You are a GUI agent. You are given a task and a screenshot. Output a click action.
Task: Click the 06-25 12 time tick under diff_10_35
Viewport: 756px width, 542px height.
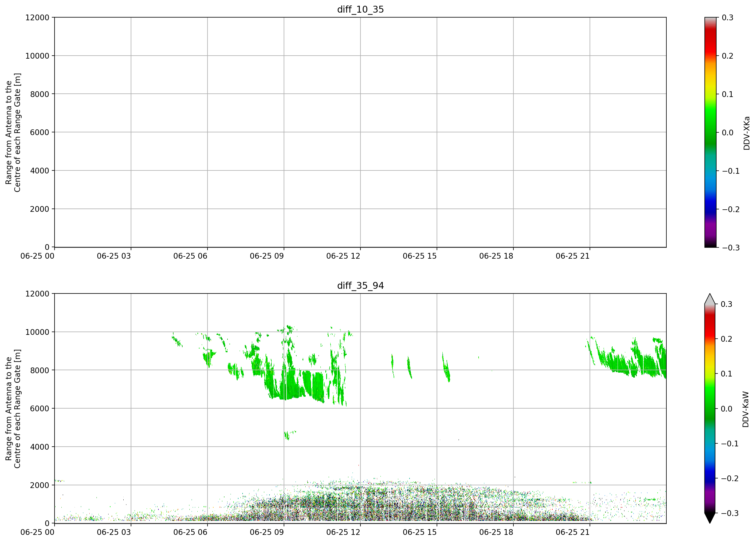[343, 256]
